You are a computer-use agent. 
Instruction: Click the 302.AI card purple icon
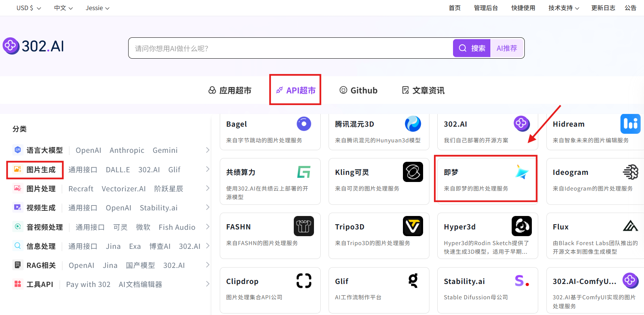[521, 123]
